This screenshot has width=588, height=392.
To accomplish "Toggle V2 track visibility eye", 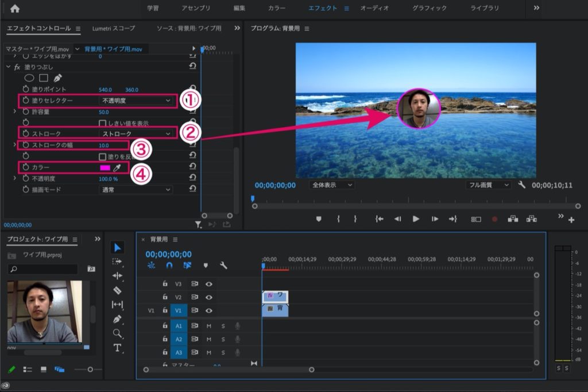I will pos(209,297).
